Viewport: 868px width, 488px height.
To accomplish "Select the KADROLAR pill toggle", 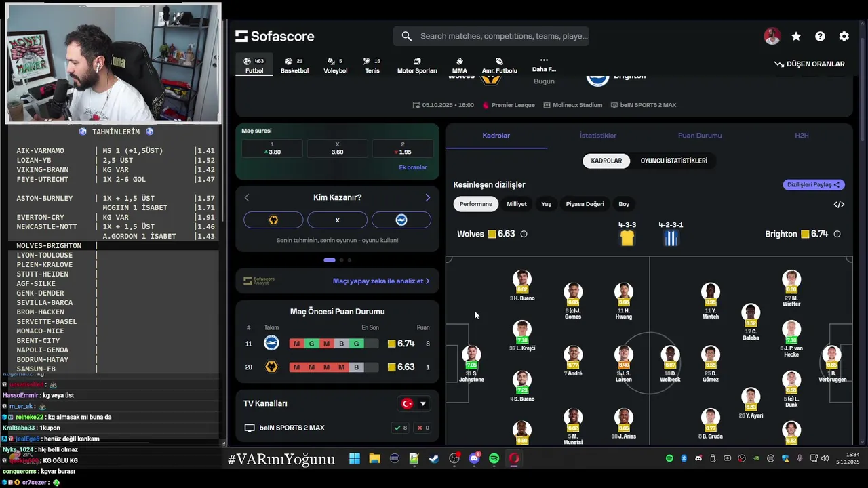I will point(606,161).
